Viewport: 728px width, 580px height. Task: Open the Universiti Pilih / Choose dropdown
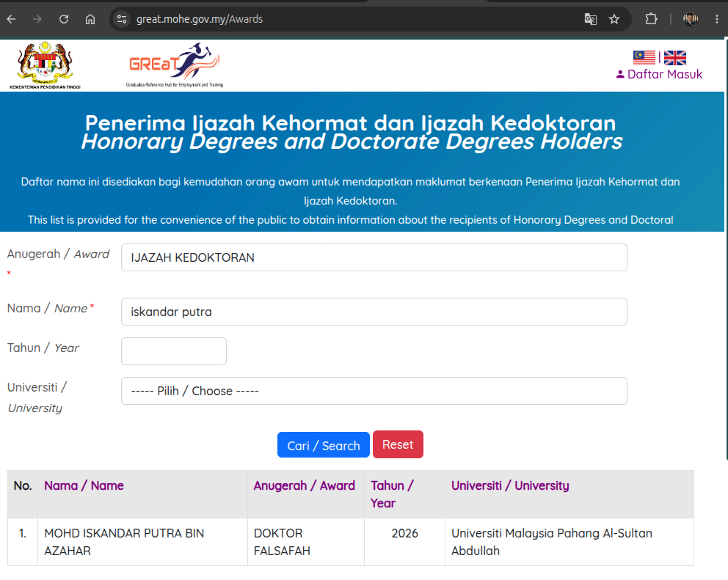tap(374, 391)
